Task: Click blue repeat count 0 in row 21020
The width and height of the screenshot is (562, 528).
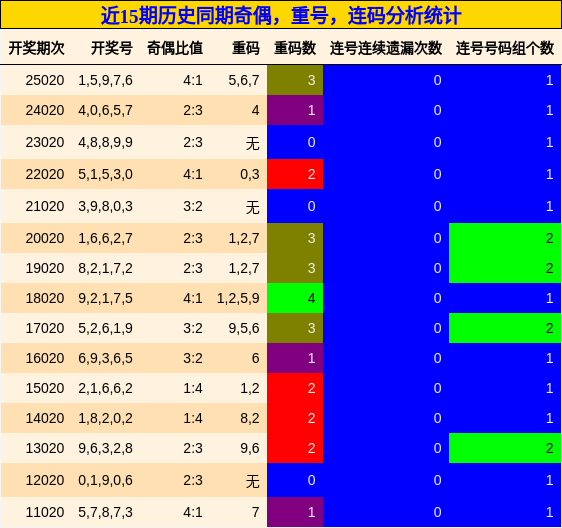Action: (x=295, y=206)
